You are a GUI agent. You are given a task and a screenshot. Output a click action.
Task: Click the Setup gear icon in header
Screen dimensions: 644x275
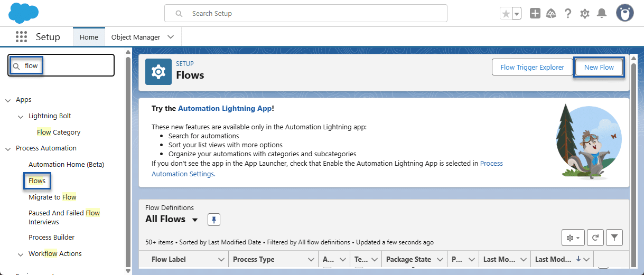[585, 14]
